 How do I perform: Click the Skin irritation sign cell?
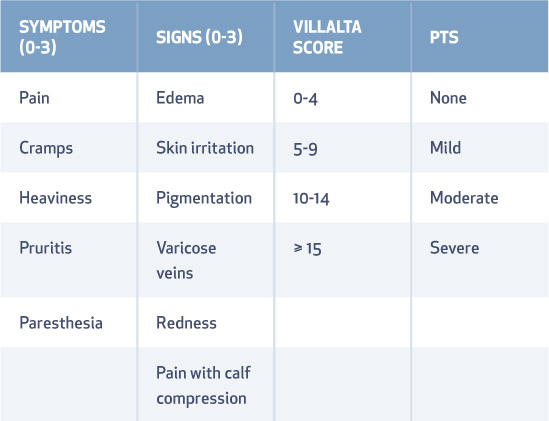pyautogui.click(x=205, y=148)
